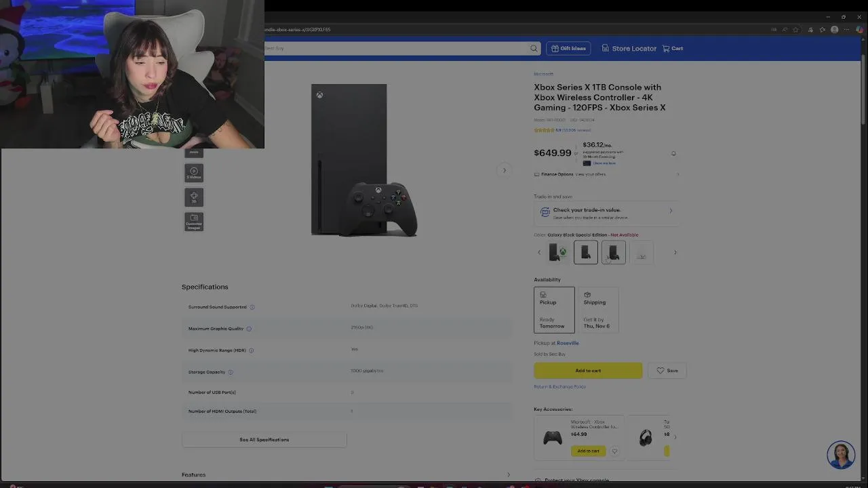Click the search magnifier icon

[x=534, y=48]
